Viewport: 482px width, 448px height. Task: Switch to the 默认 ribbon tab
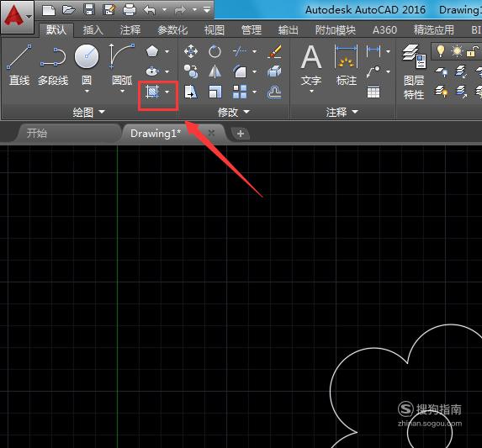tap(56, 30)
